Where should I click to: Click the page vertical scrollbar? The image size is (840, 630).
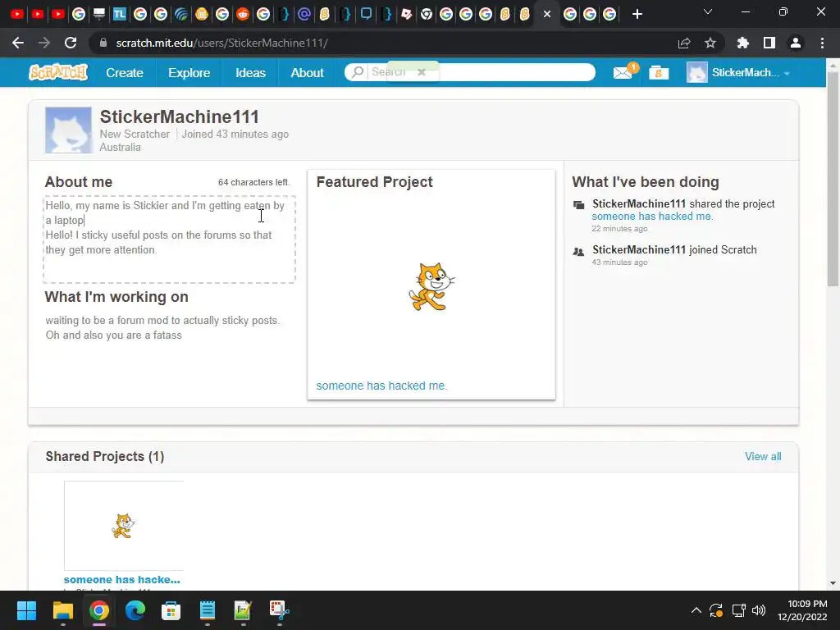tap(833, 179)
